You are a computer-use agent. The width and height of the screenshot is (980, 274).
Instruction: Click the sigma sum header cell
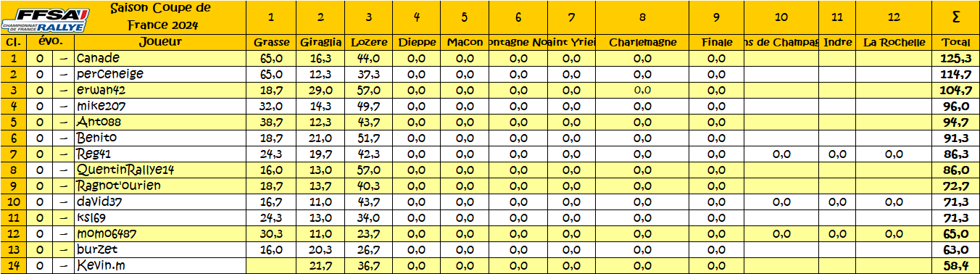pyautogui.click(x=954, y=17)
